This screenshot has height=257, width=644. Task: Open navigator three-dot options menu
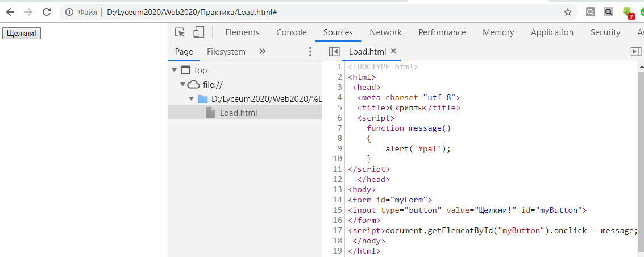(310, 52)
